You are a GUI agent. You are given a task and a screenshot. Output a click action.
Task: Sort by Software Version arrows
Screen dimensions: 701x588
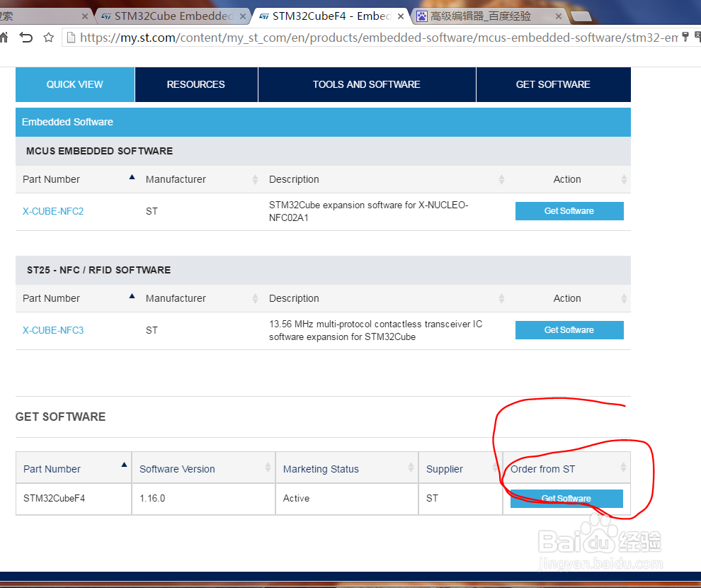pos(268,468)
